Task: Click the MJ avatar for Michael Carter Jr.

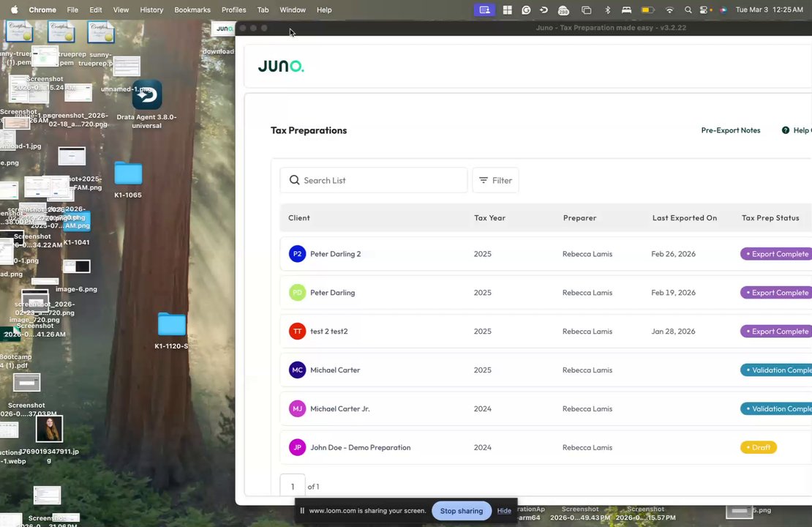Action: pyautogui.click(x=297, y=409)
